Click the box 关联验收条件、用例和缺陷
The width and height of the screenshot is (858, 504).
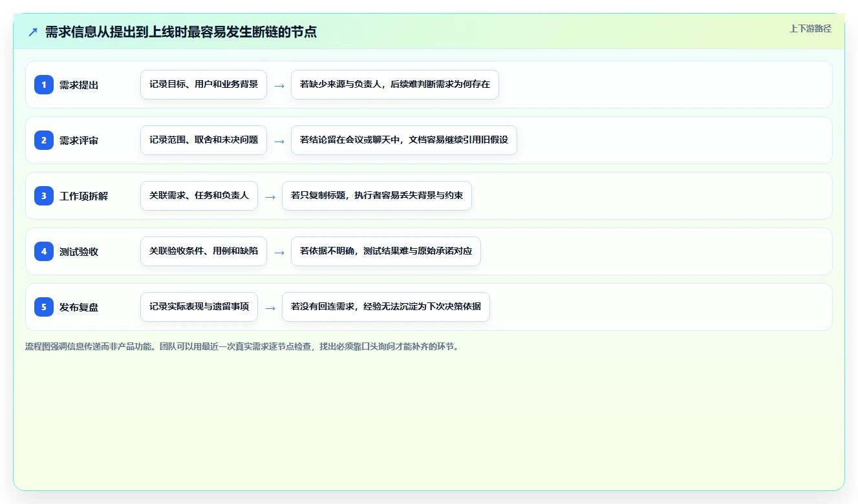(x=204, y=251)
